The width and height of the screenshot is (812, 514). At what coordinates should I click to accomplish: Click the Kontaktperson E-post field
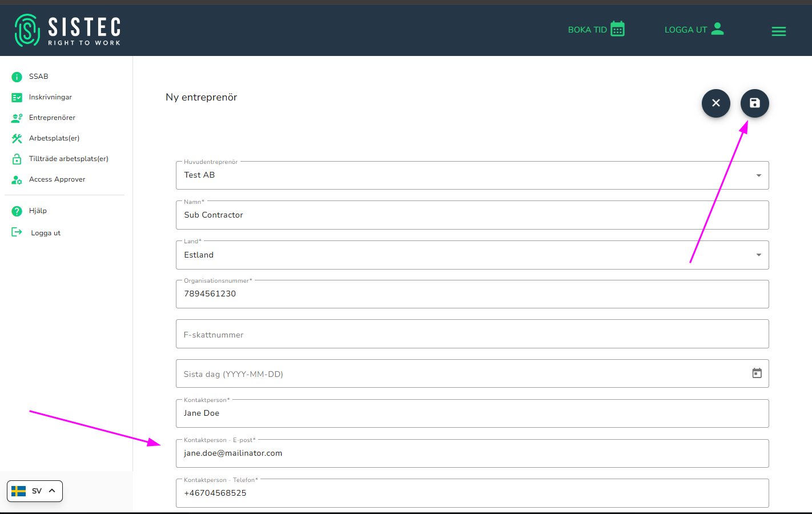pos(472,453)
